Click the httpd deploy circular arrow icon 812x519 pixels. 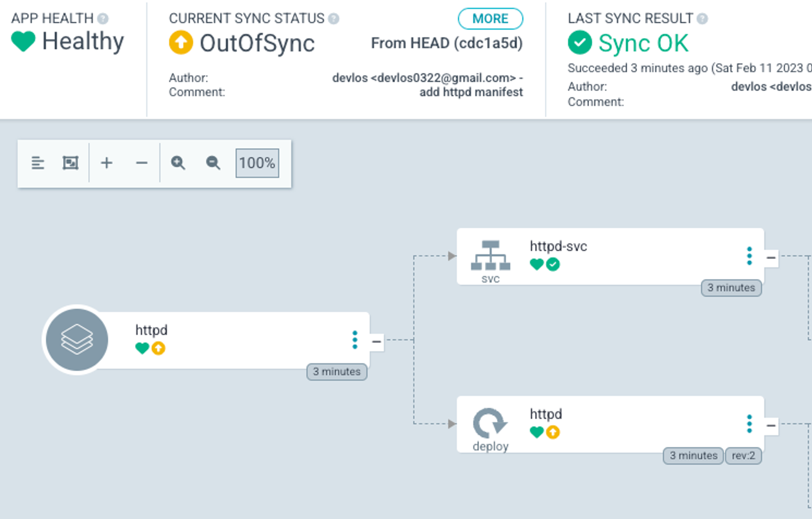click(490, 423)
